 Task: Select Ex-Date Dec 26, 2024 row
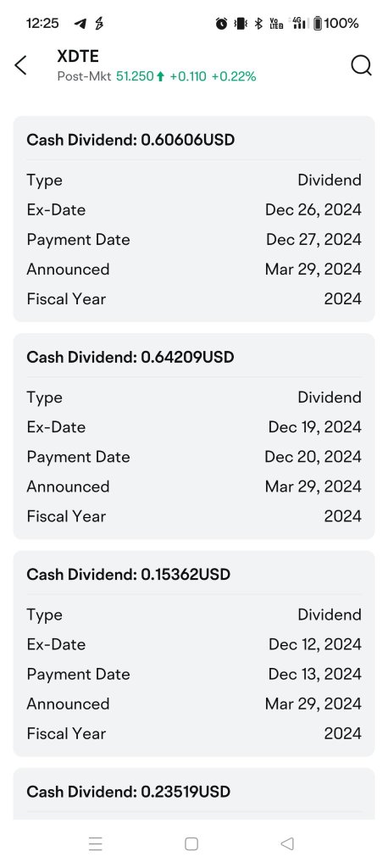point(194,210)
